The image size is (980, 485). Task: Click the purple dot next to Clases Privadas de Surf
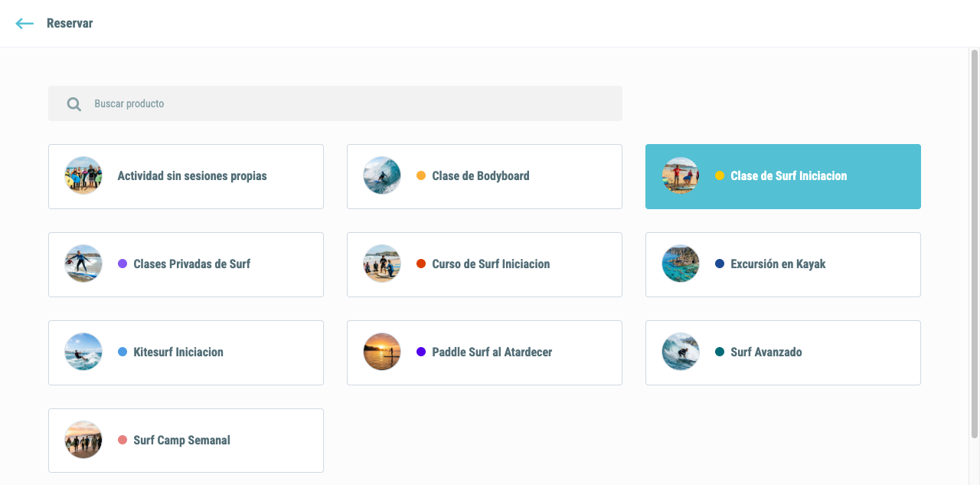pos(122,264)
